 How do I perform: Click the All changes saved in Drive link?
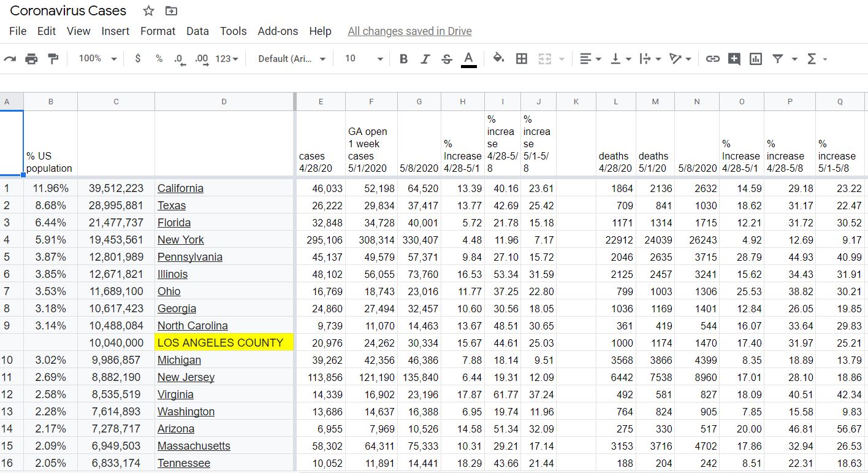[409, 31]
